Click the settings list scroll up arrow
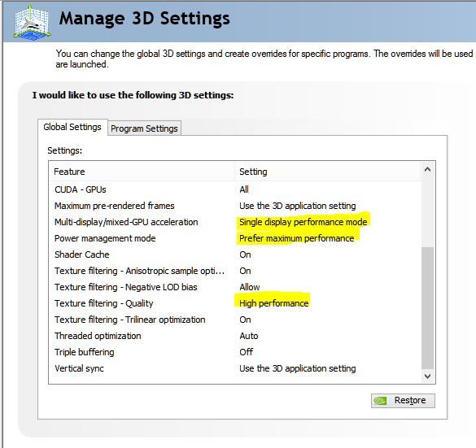The height and width of the screenshot is (448, 476). (x=427, y=169)
